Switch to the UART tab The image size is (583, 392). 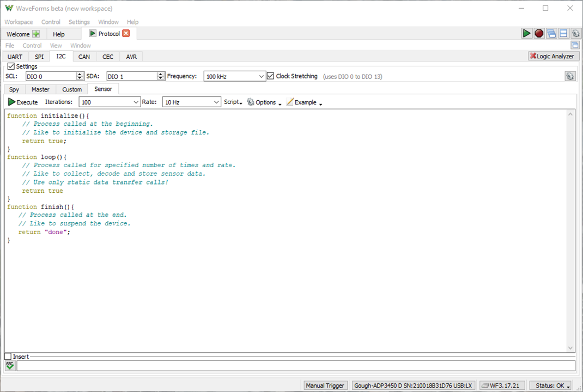tap(15, 57)
